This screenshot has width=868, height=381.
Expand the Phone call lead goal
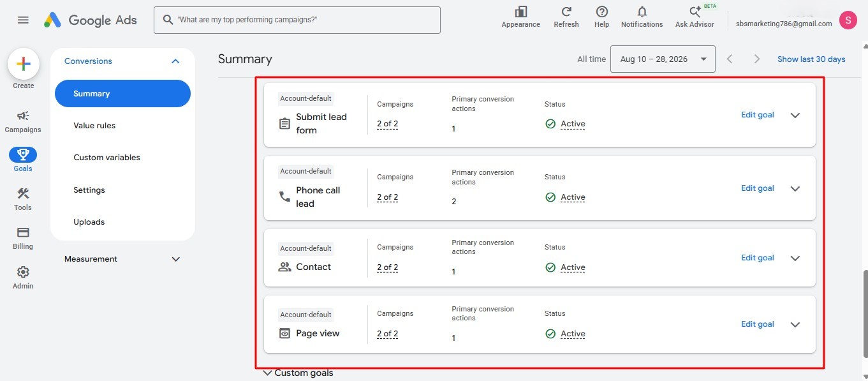click(x=795, y=189)
